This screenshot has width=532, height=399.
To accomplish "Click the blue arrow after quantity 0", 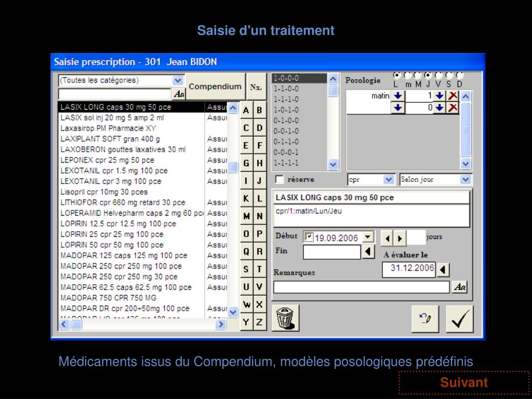I will [440, 108].
